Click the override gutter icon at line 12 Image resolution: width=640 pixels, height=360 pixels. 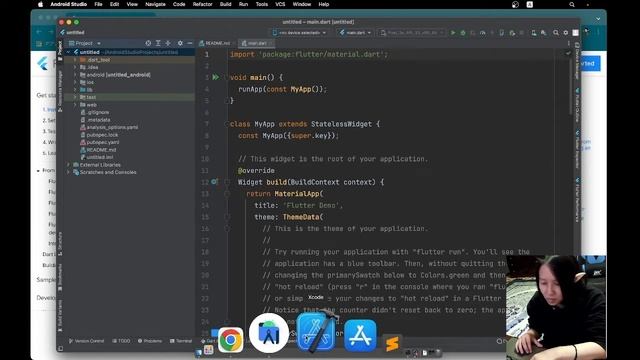coord(214,182)
